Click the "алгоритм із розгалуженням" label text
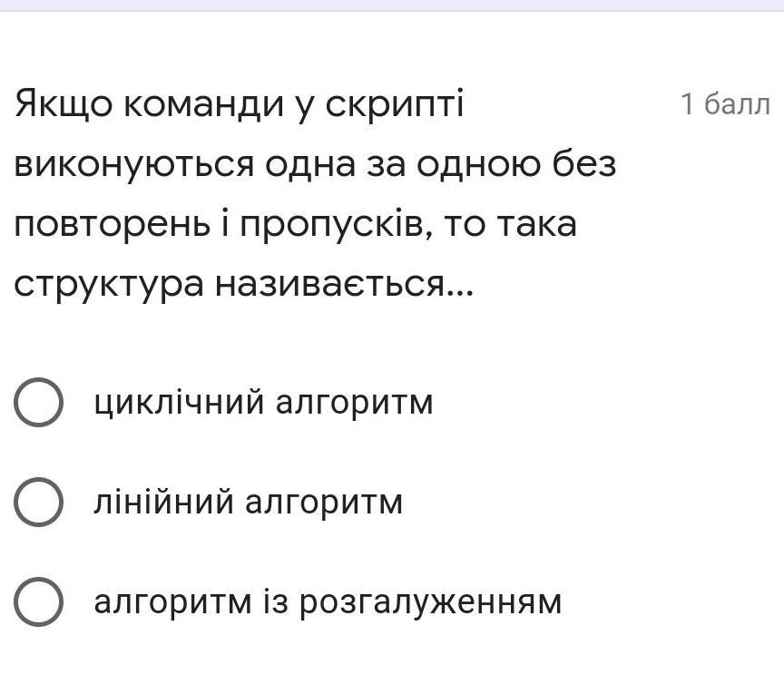This screenshot has width=784, height=684. [x=328, y=601]
